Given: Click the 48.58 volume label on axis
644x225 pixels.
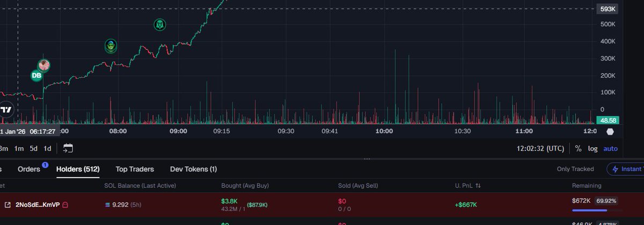Looking at the screenshot, I should pos(608,121).
